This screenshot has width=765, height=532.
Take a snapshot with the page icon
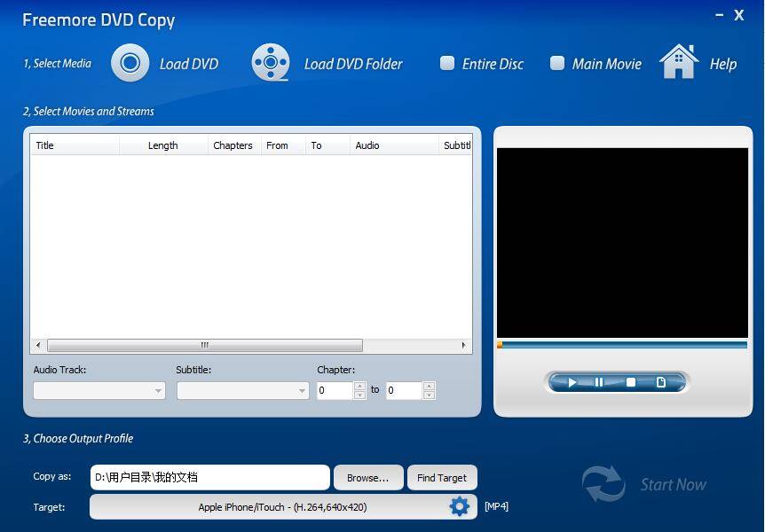coord(659,381)
